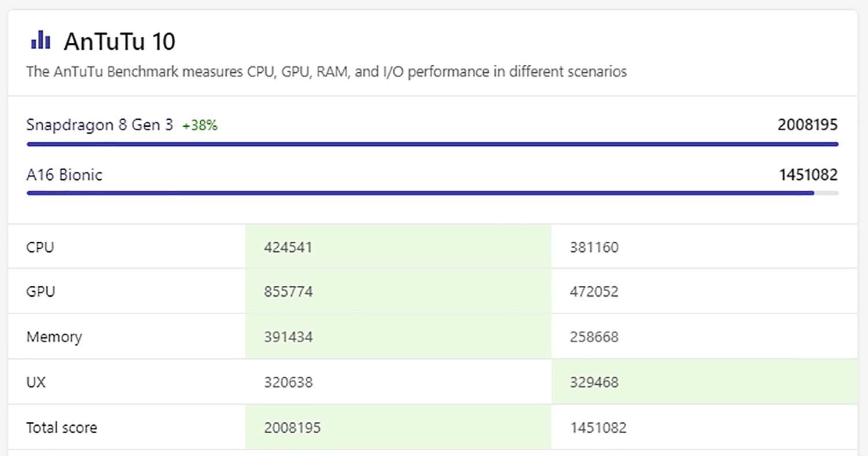Screen dimensions: 868x456
Task: Click Total score 2008195 in table
Action: pos(292,428)
